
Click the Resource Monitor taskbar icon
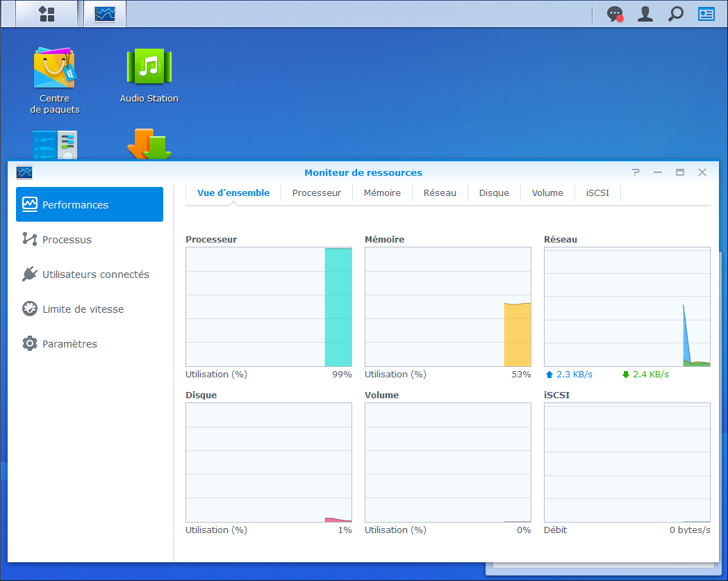(105, 14)
